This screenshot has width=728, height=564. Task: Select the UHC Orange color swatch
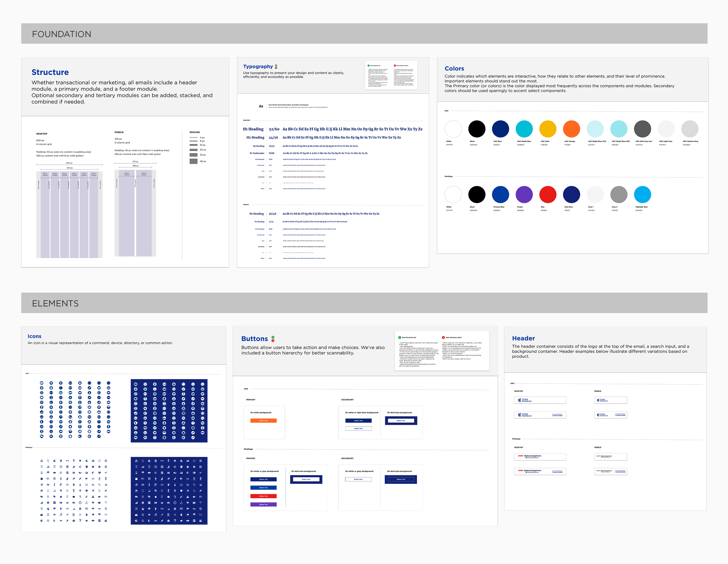tap(571, 129)
